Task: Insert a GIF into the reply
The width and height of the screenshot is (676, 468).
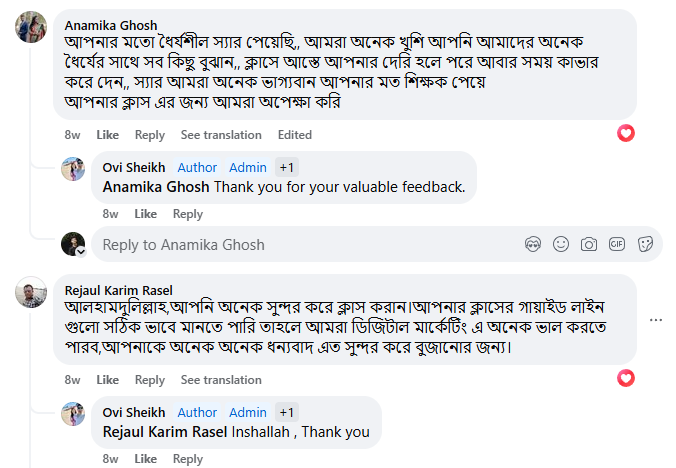Action: click(617, 244)
